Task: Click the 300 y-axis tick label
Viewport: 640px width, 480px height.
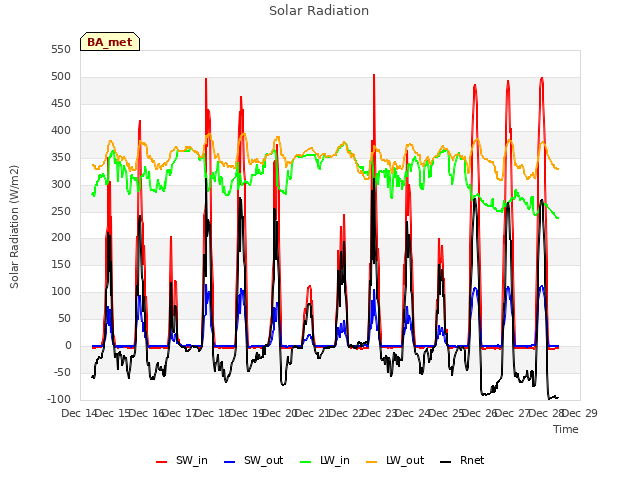Action: click(x=61, y=184)
